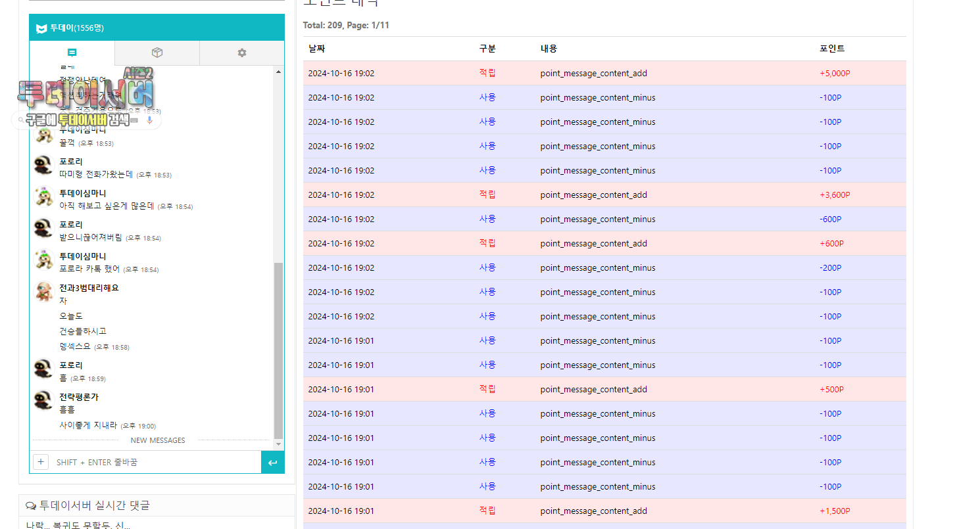Click point_message_content_minus in the -200P row
Image resolution: width=980 pixels, height=529 pixels.
598,267
